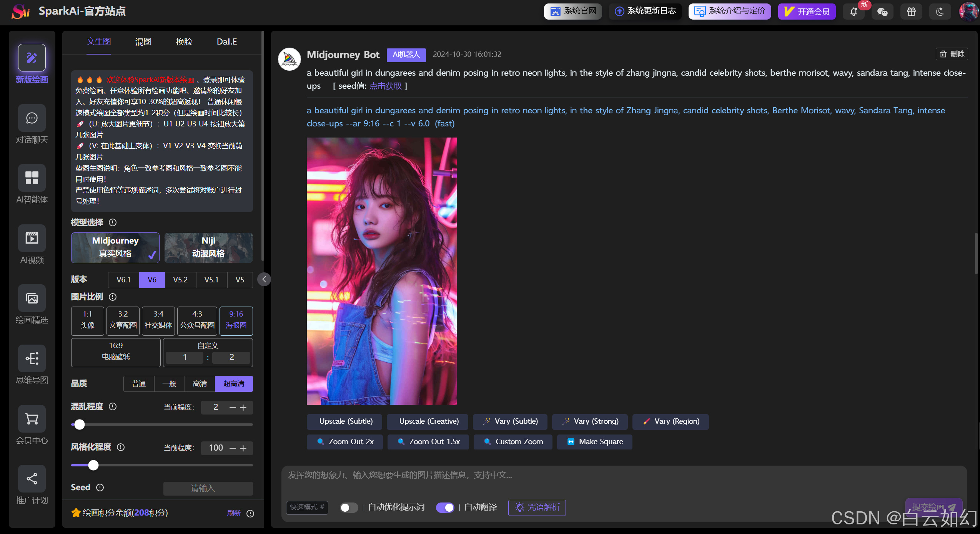Switch to Dall.E tab
The image size is (980, 534).
[x=227, y=41]
